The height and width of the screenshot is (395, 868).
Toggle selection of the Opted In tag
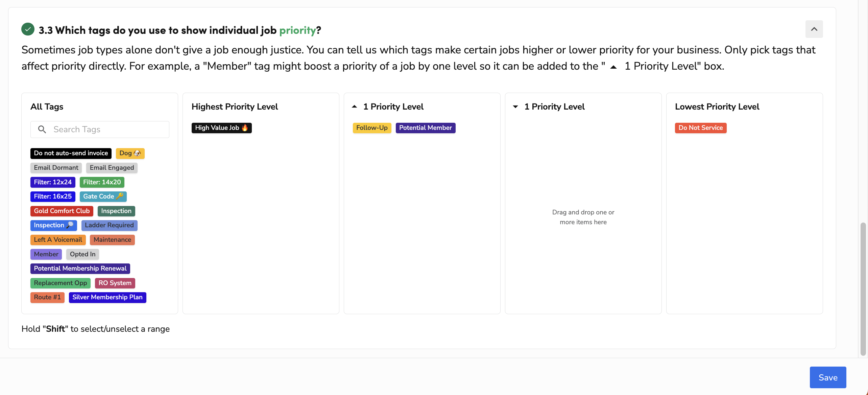pyautogui.click(x=82, y=254)
